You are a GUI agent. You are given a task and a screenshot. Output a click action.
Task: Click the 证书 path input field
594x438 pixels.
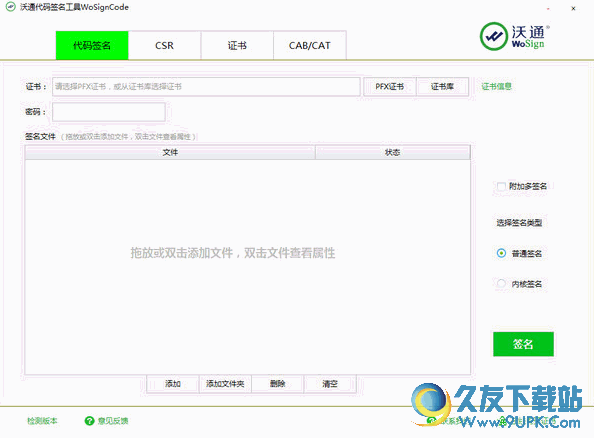click(x=206, y=86)
